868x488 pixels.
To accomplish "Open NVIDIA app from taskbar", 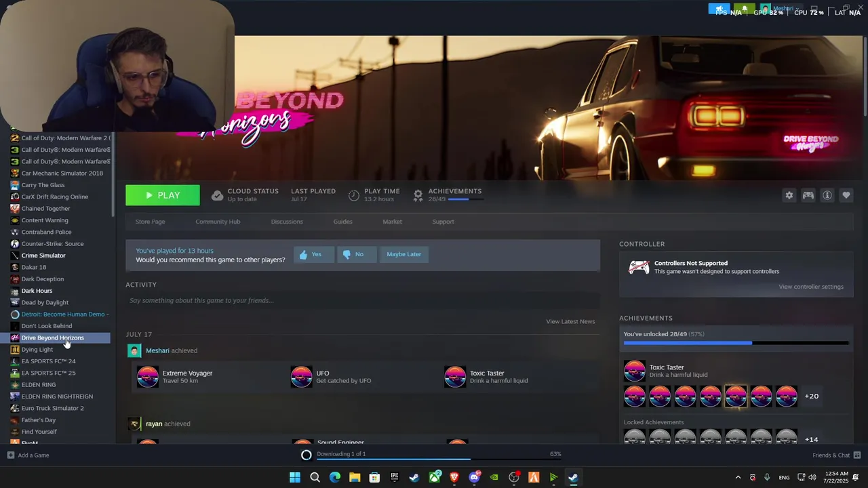I will coord(494,477).
